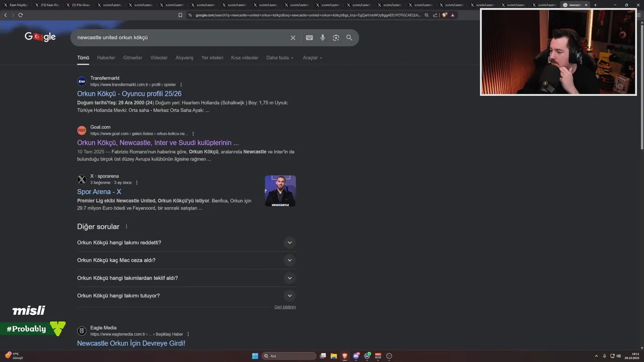Viewport: 644px width, 362px height.
Task: Click the Goal.com site favicon
Action: 82,130
